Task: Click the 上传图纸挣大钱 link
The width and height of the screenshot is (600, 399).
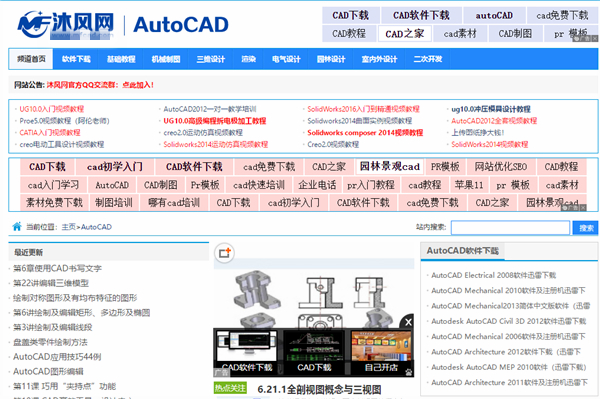Action: [x=478, y=133]
